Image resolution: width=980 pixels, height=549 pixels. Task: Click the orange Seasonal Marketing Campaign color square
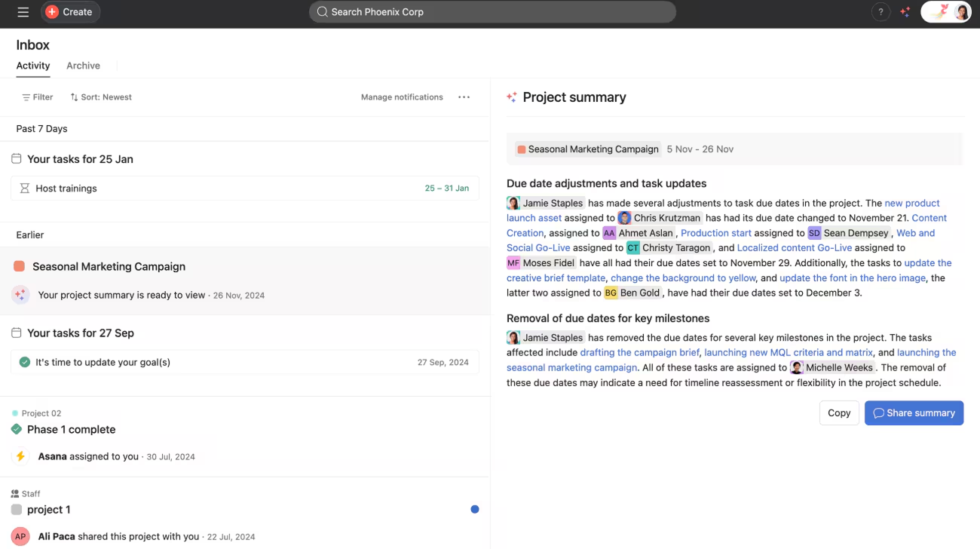click(20, 266)
